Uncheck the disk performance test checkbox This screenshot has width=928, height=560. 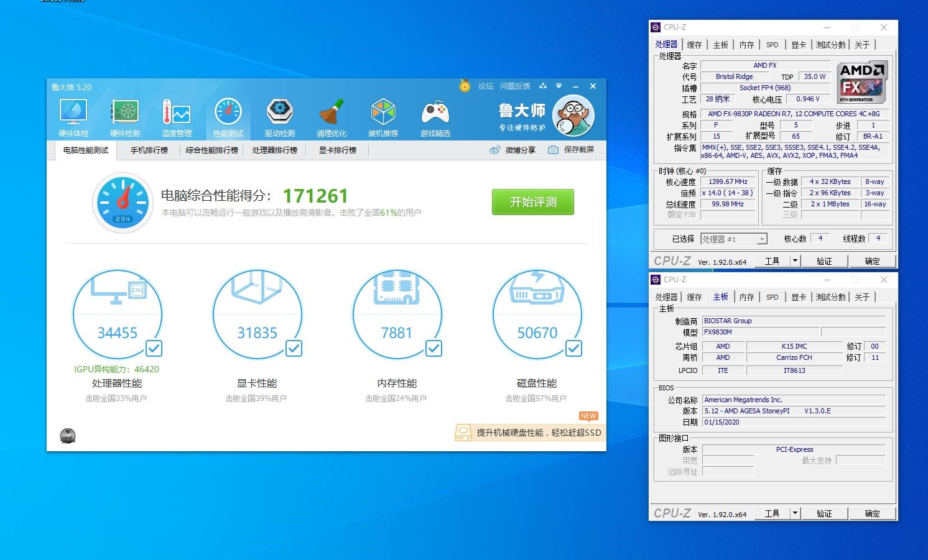pos(574,348)
